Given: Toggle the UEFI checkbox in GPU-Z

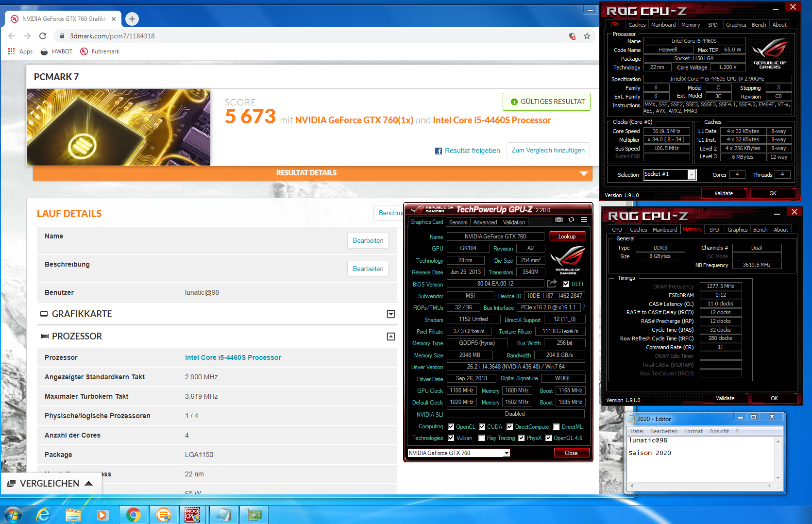Looking at the screenshot, I should 566,284.
